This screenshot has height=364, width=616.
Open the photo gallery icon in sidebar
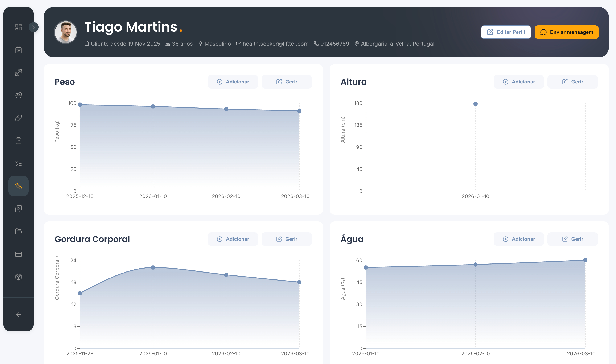click(x=18, y=209)
